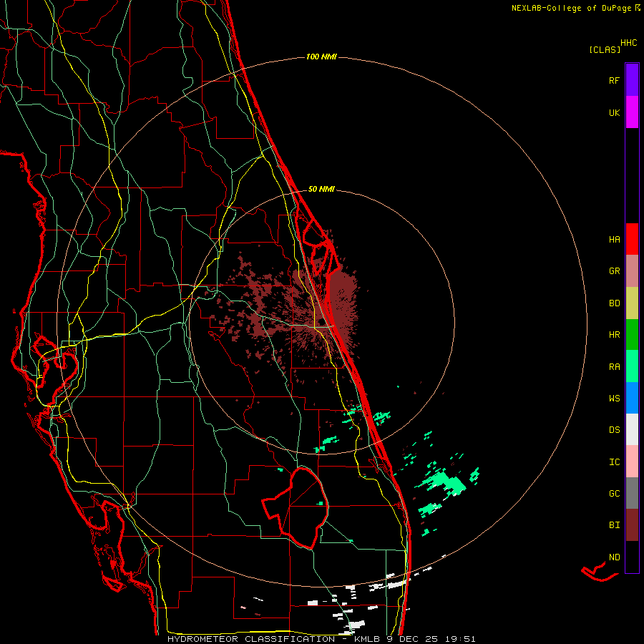Click the HHC legend title

pyautogui.click(x=629, y=43)
